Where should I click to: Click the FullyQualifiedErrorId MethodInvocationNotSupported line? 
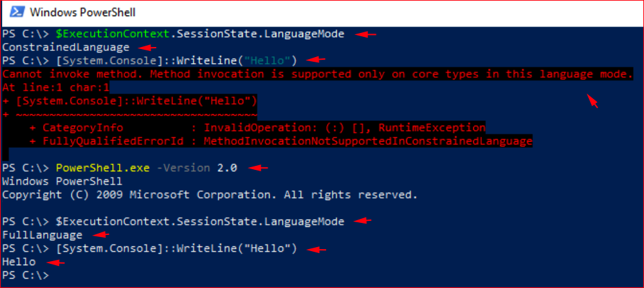[281, 142]
